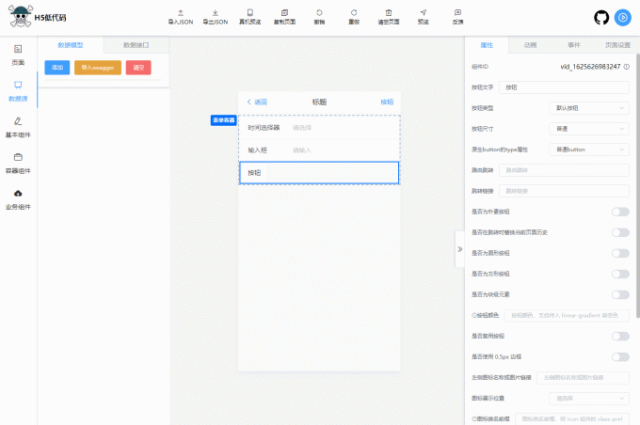Select the 按钮 component in canvas
Viewport: 640px width, 425px height.
click(x=319, y=173)
